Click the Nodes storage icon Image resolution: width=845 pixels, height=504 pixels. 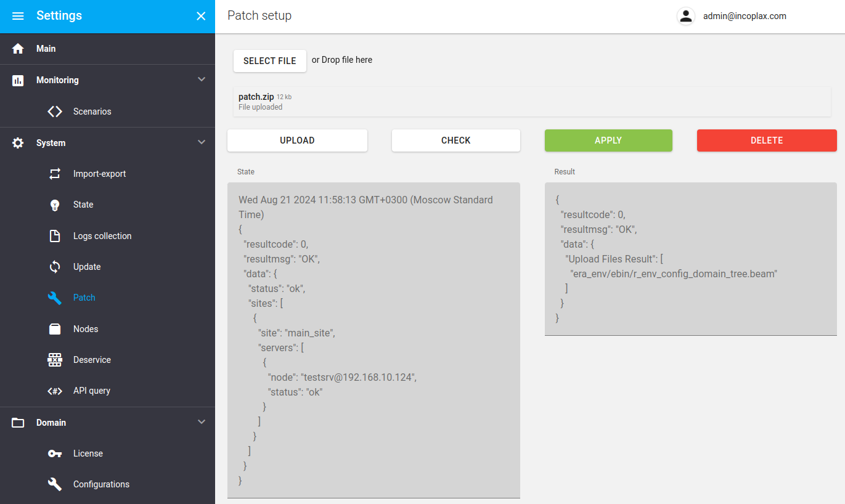click(55, 329)
